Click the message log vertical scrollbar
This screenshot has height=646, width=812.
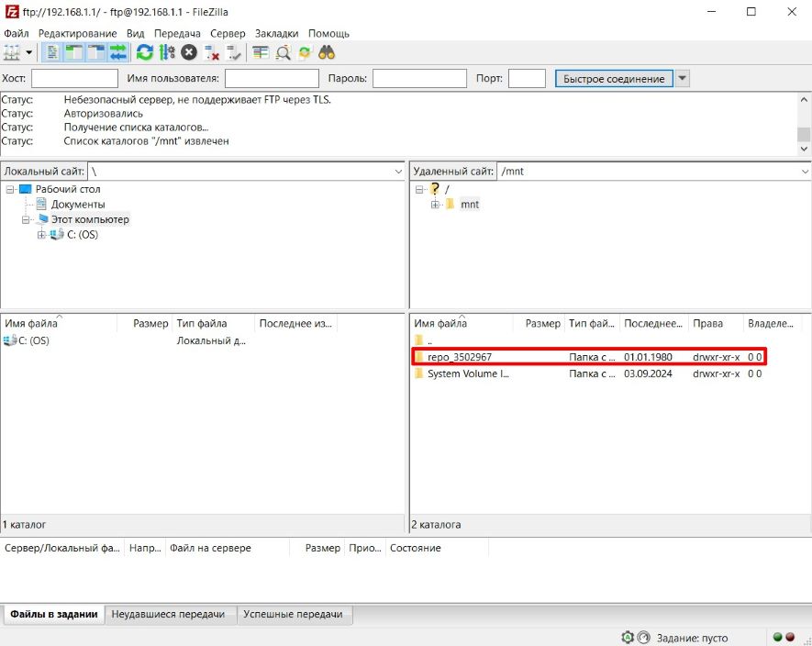[804, 119]
